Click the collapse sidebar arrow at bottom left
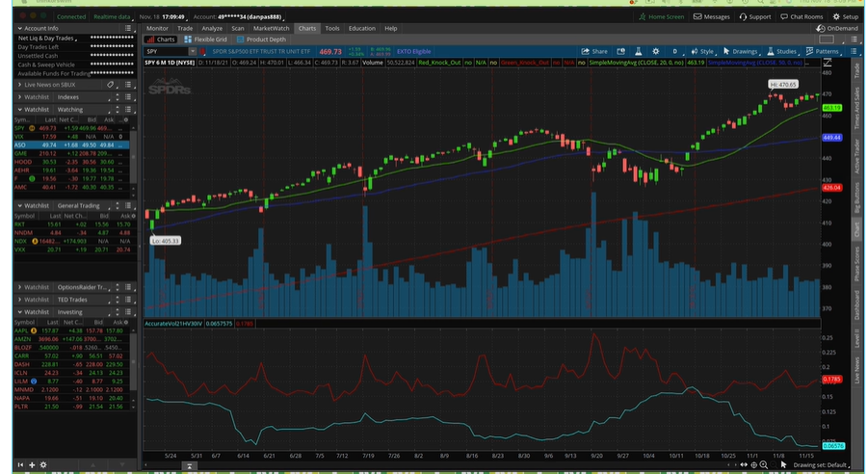Screen dimensions: 868x474 click(20, 465)
